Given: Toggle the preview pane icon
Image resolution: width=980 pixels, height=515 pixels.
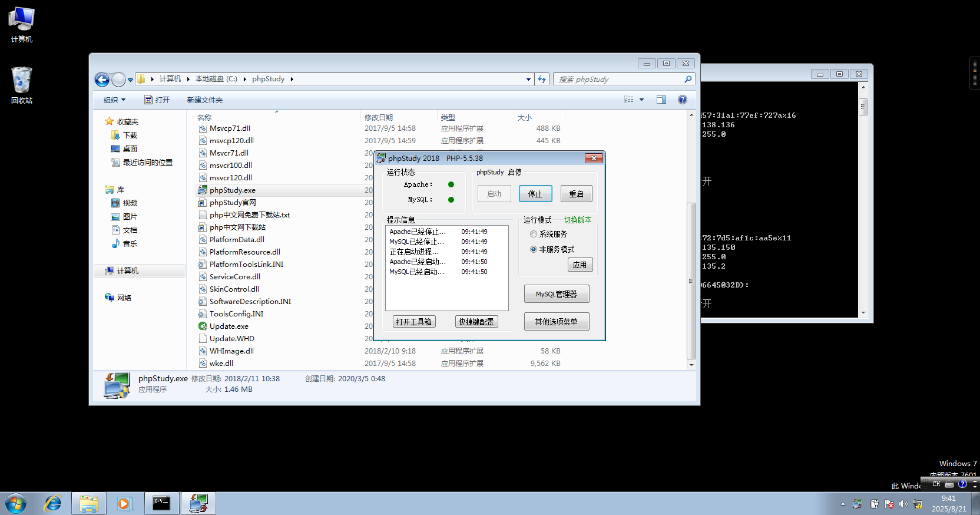Looking at the screenshot, I should [x=661, y=100].
